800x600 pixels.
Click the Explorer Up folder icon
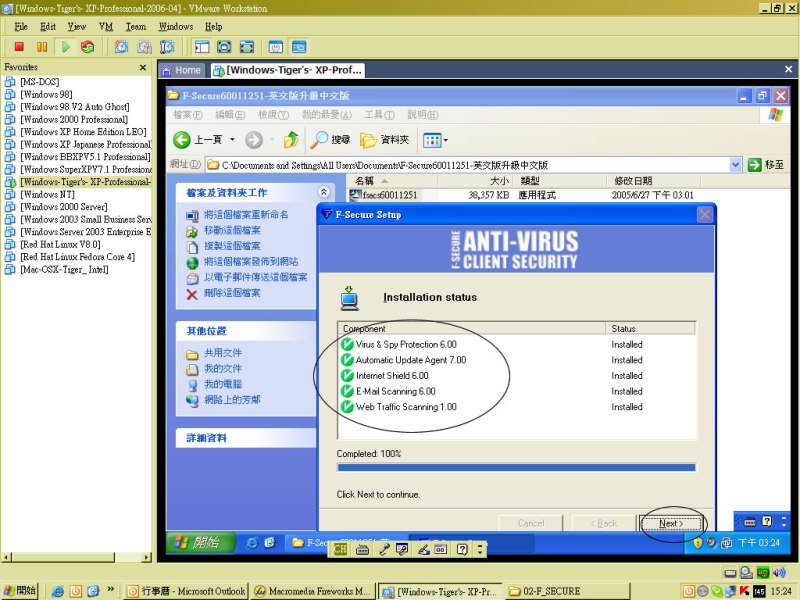291,140
